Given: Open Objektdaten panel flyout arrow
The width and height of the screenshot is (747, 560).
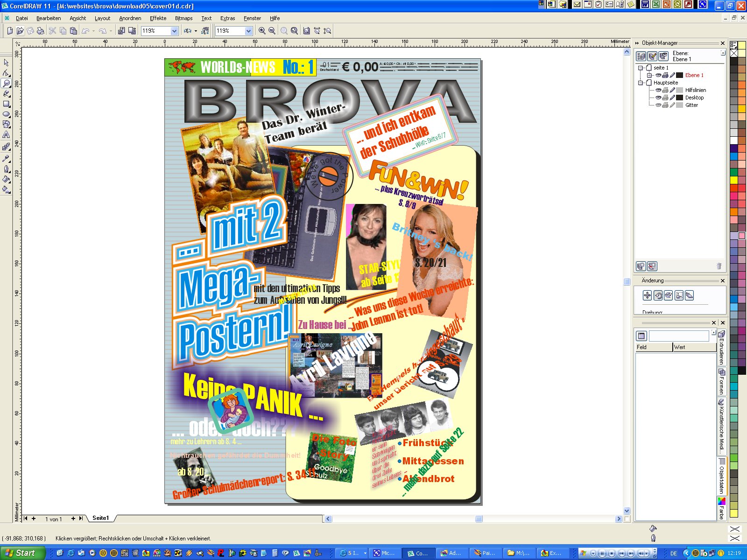Looking at the screenshot, I should 713,333.
